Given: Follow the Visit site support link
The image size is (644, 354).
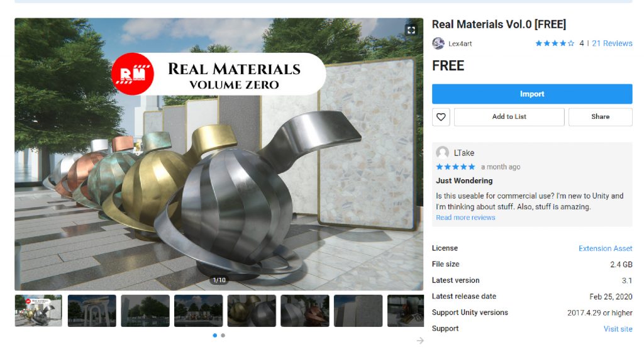Looking at the screenshot, I should [618, 329].
